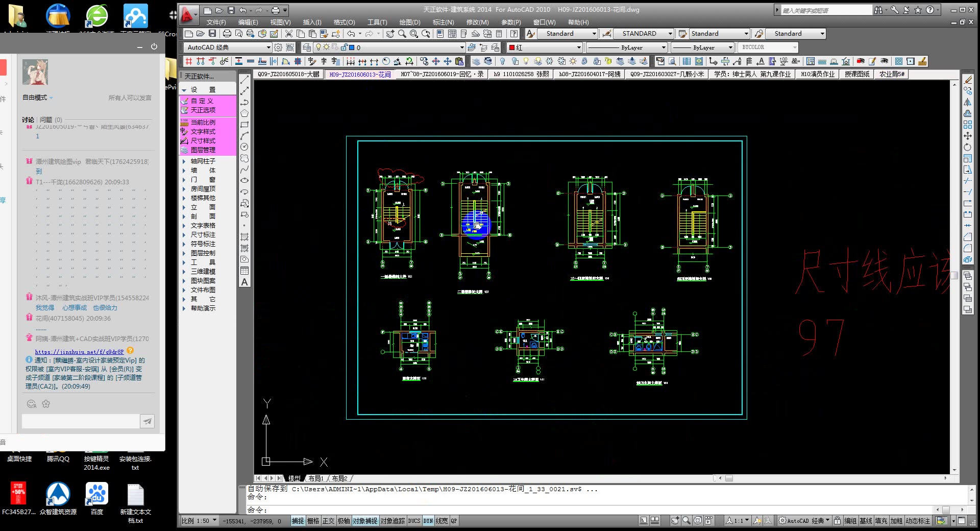980x531 pixels.
Task: Click the Save icon in standard toolbar
Action: click(212, 34)
